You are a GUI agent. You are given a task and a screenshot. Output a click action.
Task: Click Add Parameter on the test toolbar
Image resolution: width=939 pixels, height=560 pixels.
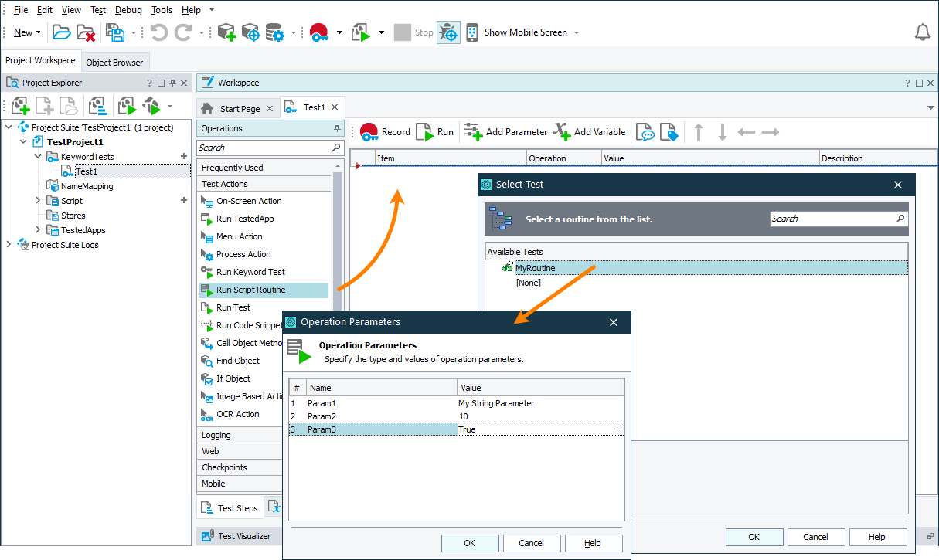point(505,131)
